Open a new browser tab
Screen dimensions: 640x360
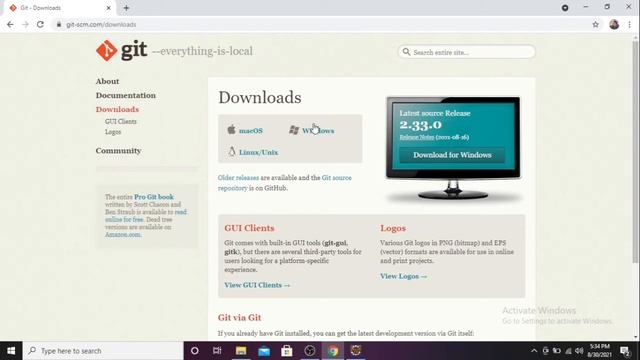(x=126, y=8)
